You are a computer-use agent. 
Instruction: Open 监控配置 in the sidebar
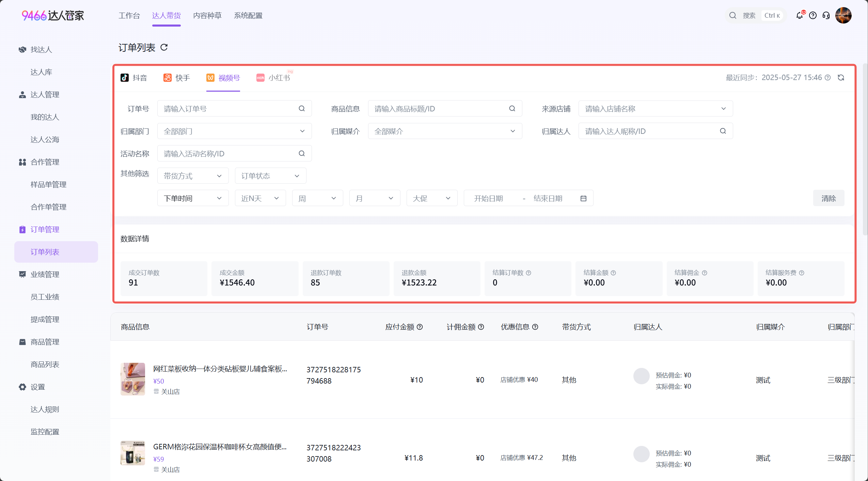(x=45, y=432)
